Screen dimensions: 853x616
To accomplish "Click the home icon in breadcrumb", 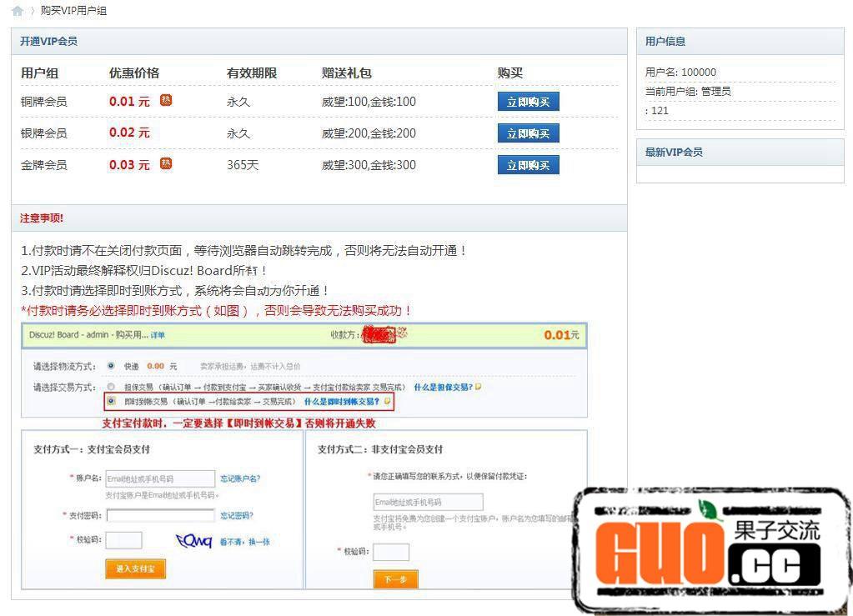I will coord(18,11).
